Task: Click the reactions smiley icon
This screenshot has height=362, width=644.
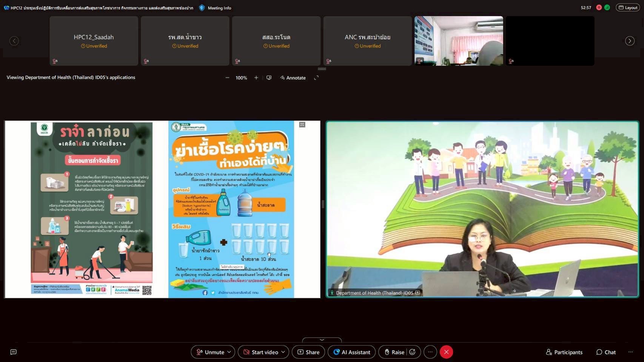Action: click(413, 352)
